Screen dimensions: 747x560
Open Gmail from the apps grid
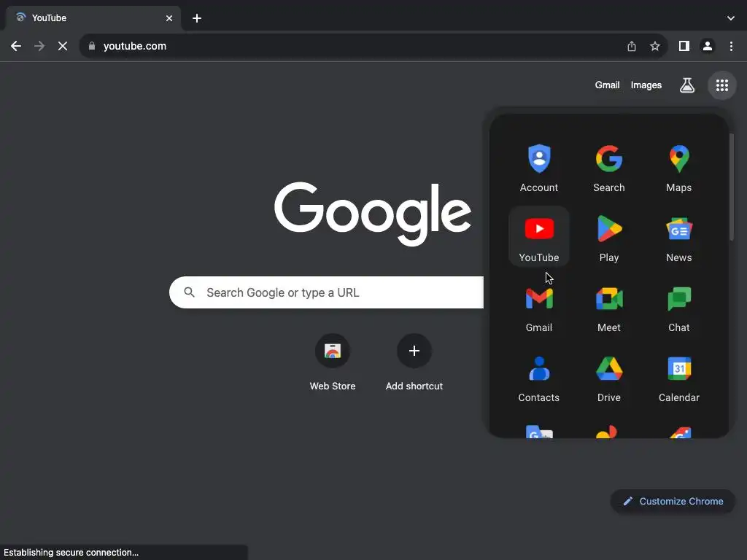point(539,307)
